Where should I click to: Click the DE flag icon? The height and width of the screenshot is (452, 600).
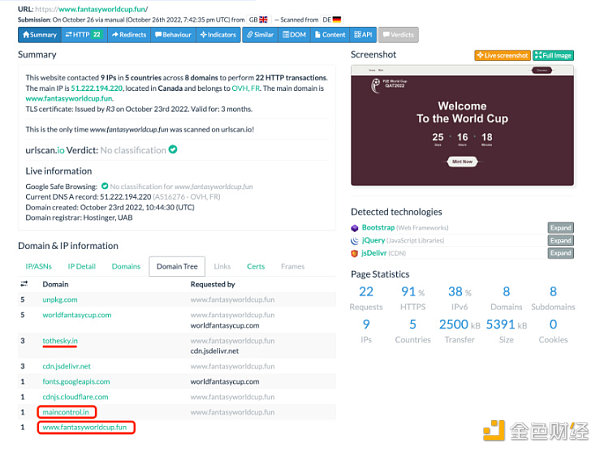point(337,20)
